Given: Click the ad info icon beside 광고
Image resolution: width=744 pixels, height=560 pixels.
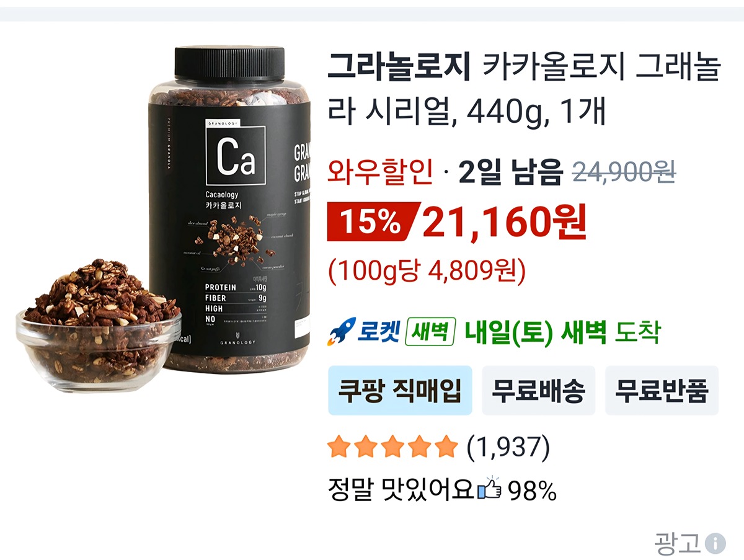Looking at the screenshot, I should (x=715, y=544).
